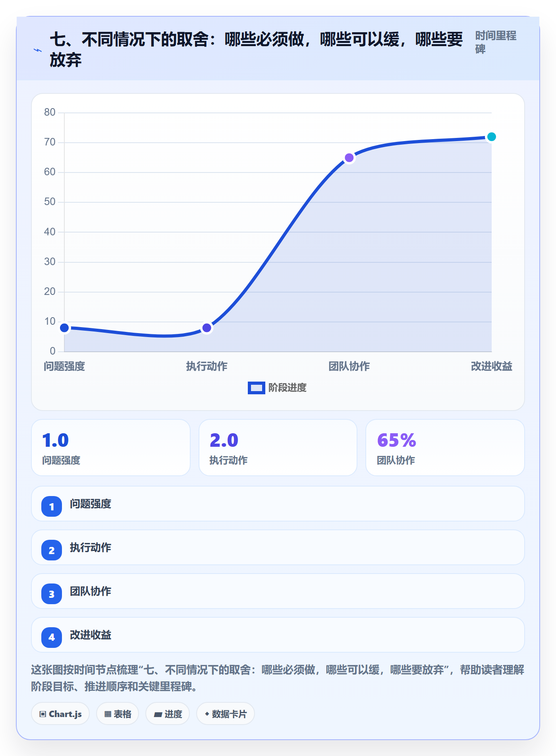Image resolution: width=556 pixels, height=756 pixels.
Task: Click the 改进收益 axis label under the chart
Action: [491, 366]
